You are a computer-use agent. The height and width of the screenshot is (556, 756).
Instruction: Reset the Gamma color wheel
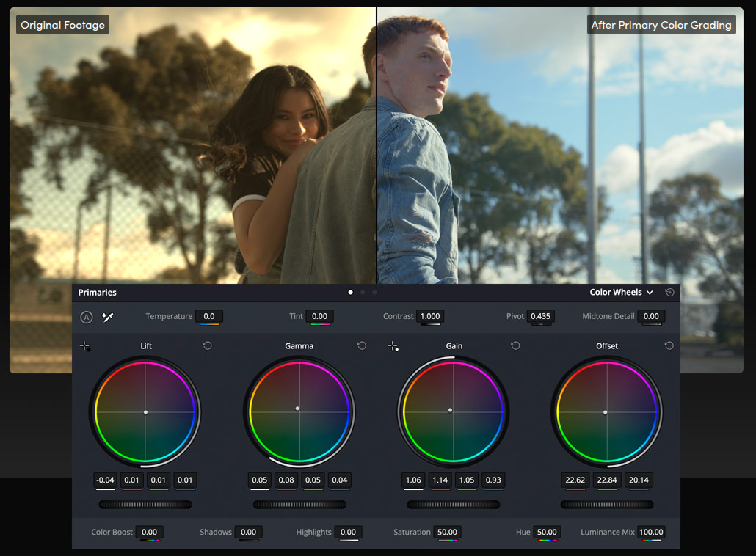pos(361,345)
